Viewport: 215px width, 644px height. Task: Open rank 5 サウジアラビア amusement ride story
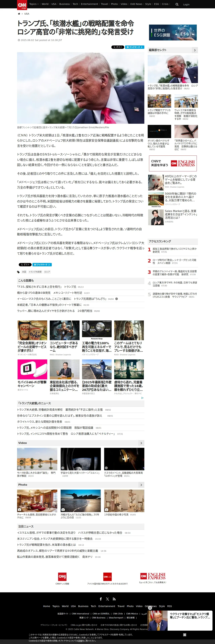point(175,295)
